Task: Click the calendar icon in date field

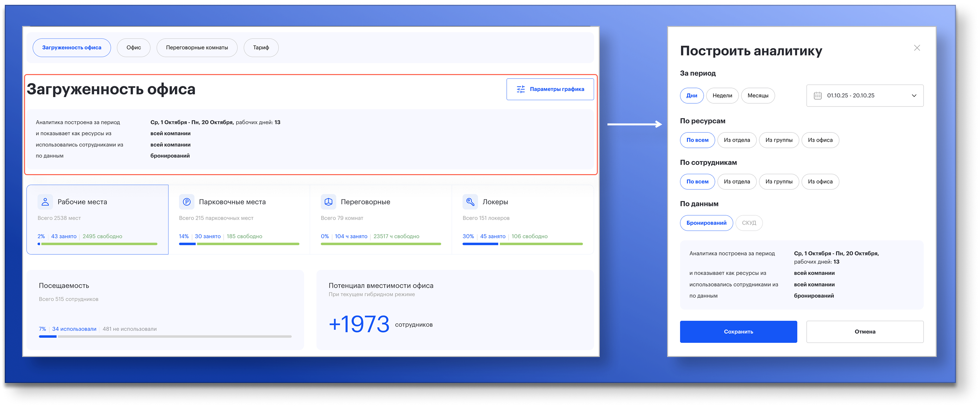Action: [818, 96]
